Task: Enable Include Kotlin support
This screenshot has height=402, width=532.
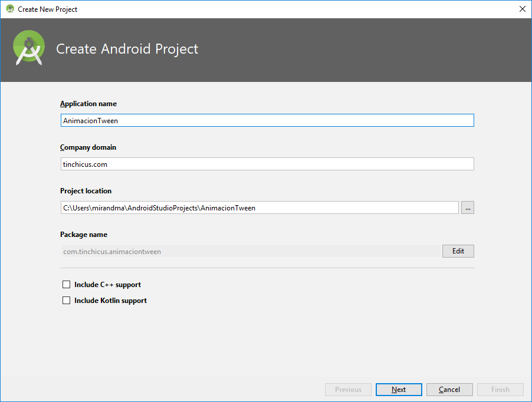Action: 66,300
